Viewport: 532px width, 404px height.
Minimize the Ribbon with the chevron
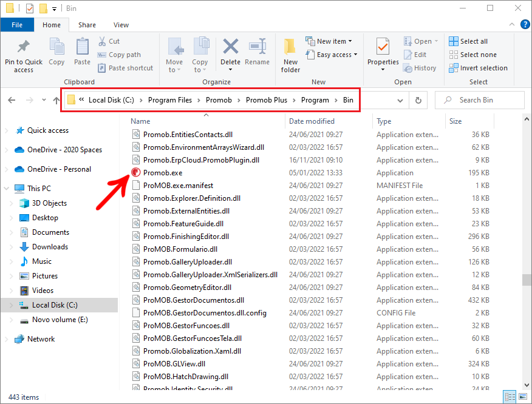coord(512,24)
